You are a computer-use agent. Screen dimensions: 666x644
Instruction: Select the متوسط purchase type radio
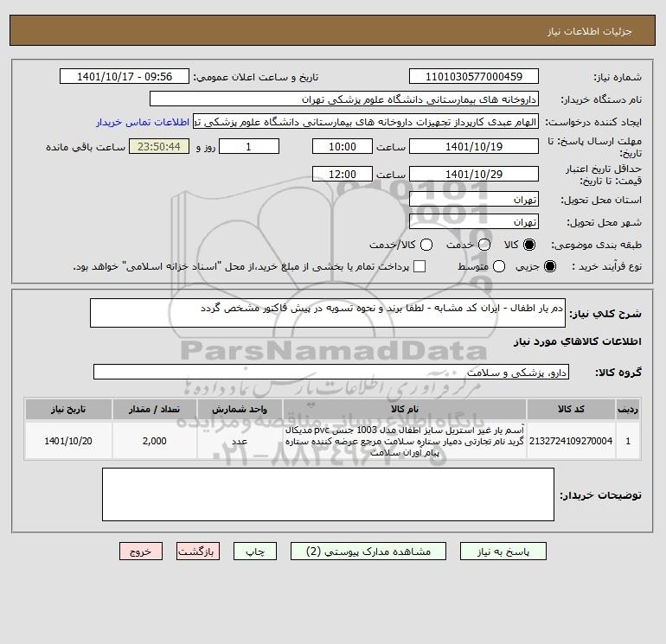pyautogui.click(x=499, y=266)
